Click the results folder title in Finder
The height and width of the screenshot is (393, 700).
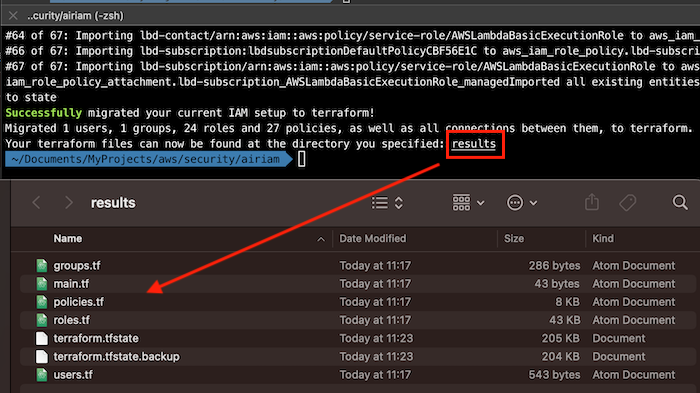[113, 203]
